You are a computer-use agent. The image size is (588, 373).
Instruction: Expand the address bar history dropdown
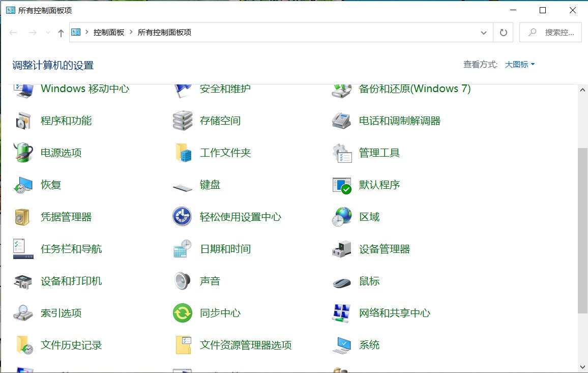click(484, 32)
